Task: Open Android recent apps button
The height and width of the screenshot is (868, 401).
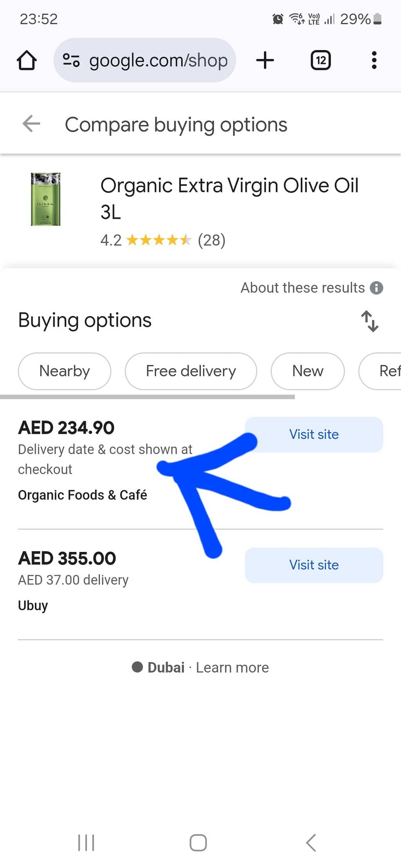Action: pyautogui.click(x=86, y=843)
